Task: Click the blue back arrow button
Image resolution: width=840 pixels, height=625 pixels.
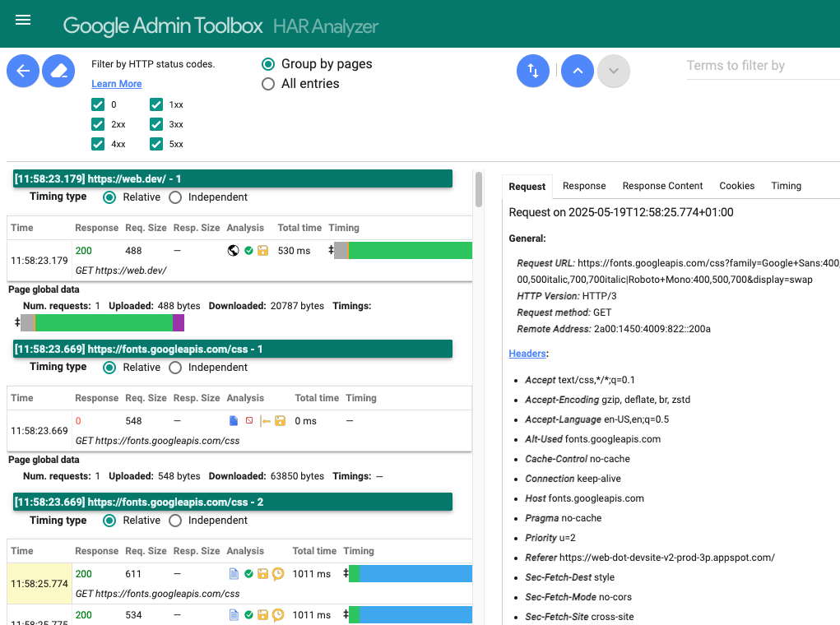Action: [x=23, y=71]
